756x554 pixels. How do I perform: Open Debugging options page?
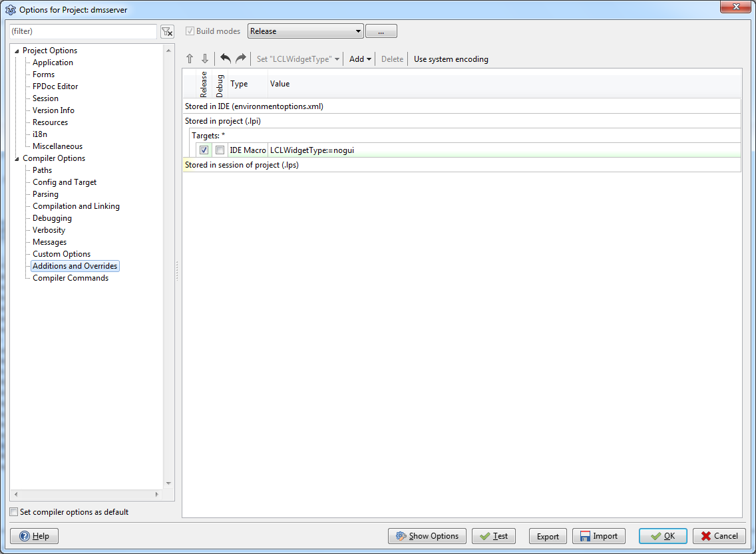52,218
